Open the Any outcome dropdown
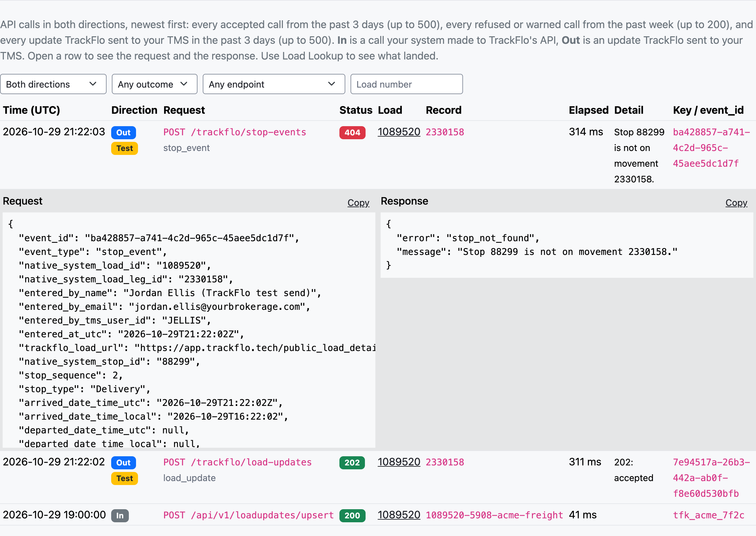 [x=154, y=84]
